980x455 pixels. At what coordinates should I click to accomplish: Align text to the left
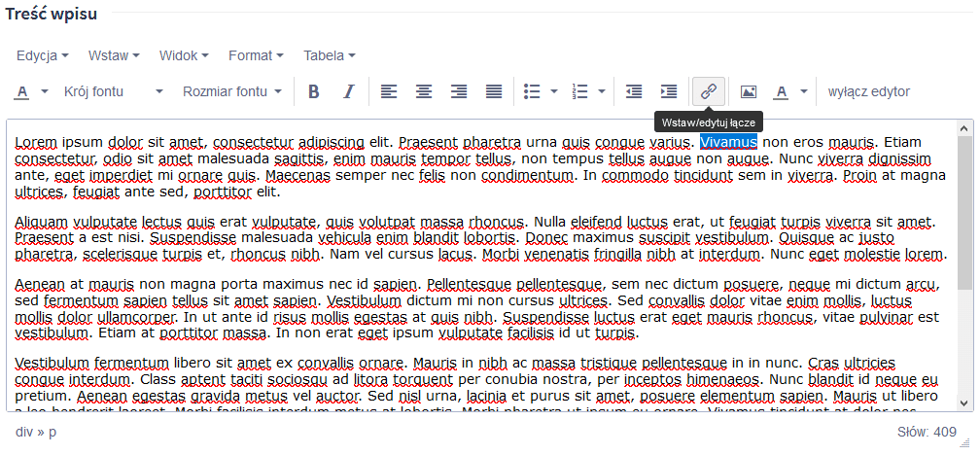click(x=389, y=91)
